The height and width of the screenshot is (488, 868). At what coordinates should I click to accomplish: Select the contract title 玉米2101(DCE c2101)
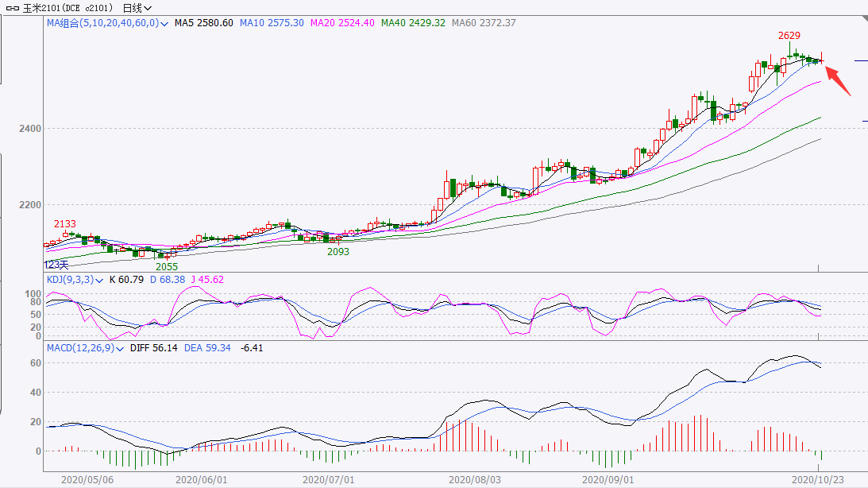[68, 8]
